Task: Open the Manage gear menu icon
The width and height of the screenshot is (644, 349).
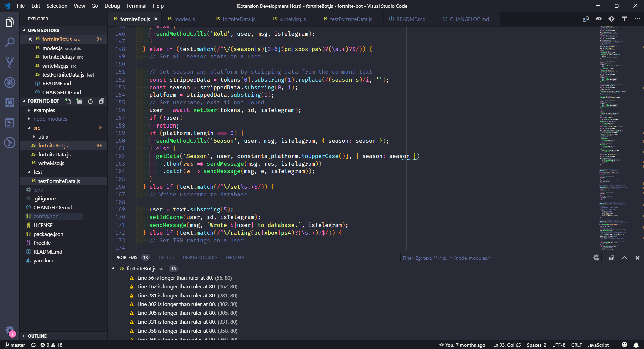Action: (x=10, y=330)
